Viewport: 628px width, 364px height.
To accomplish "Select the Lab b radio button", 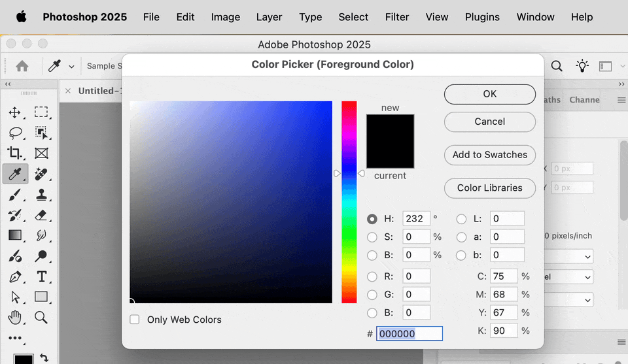I will 461,256.
